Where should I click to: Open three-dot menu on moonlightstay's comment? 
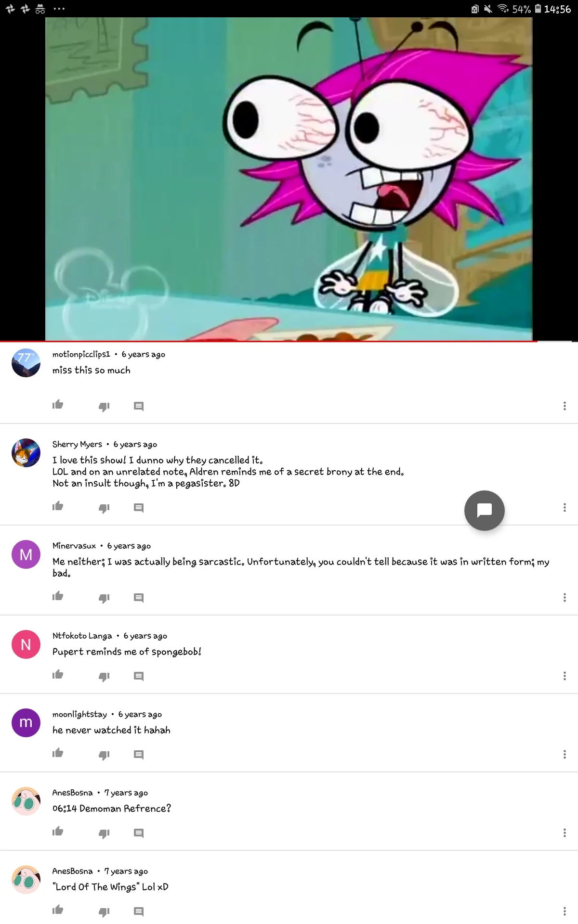coord(565,755)
